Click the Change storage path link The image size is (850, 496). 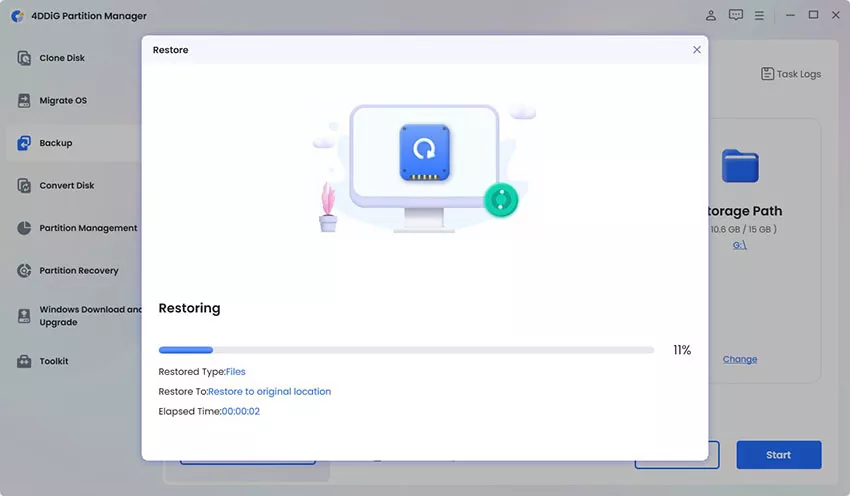coord(740,359)
